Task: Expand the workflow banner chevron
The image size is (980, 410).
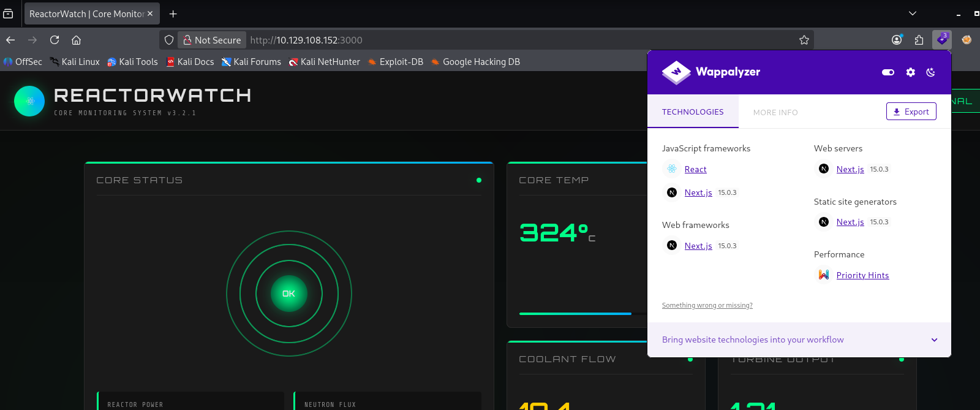Action: pyautogui.click(x=935, y=340)
